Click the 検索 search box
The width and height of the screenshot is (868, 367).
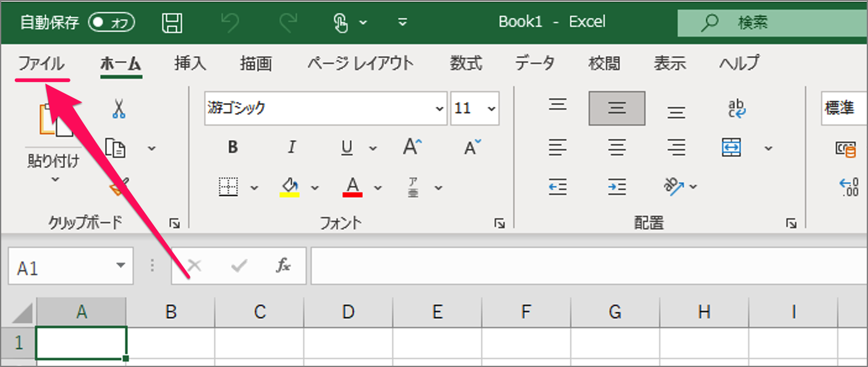pos(773,23)
